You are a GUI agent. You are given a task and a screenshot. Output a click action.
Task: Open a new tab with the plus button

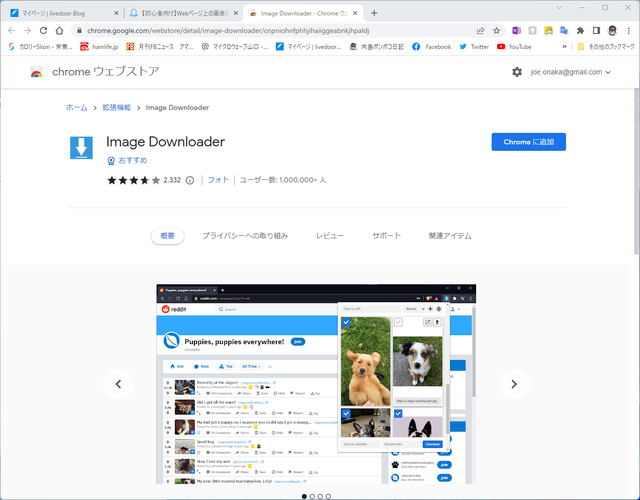point(374,13)
